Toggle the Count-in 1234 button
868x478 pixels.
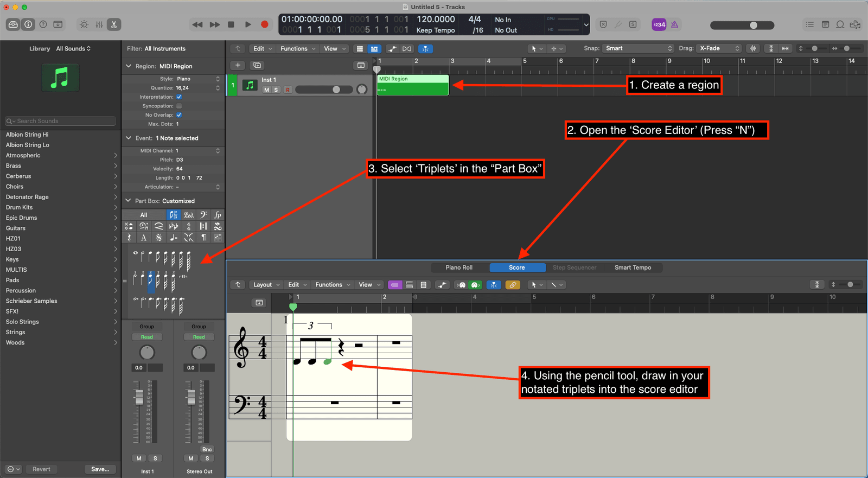pyautogui.click(x=659, y=24)
